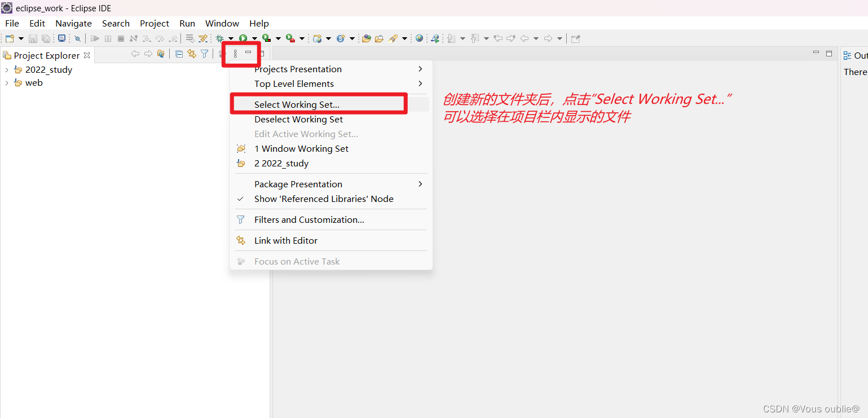Open the New Servlet dropdown arrow
The width and height of the screenshot is (868, 418).
pyautogui.click(x=353, y=38)
